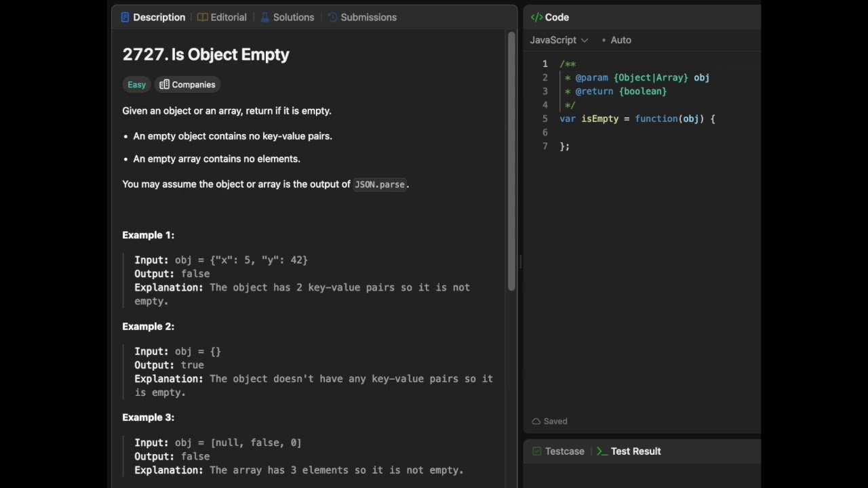This screenshot has height=488, width=868.
Task: Click the JSON.parse inline code text
Action: tap(380, 184)
